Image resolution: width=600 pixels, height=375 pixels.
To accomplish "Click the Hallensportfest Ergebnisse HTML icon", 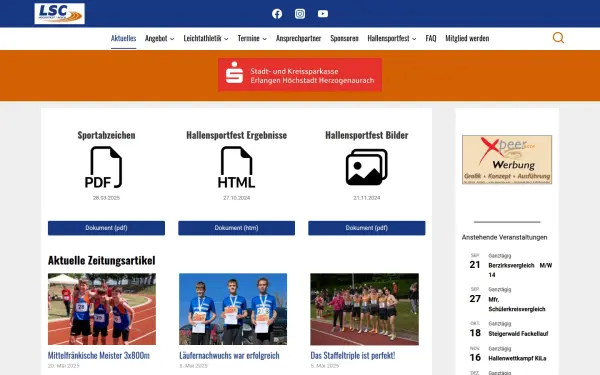I will [236, 167].
